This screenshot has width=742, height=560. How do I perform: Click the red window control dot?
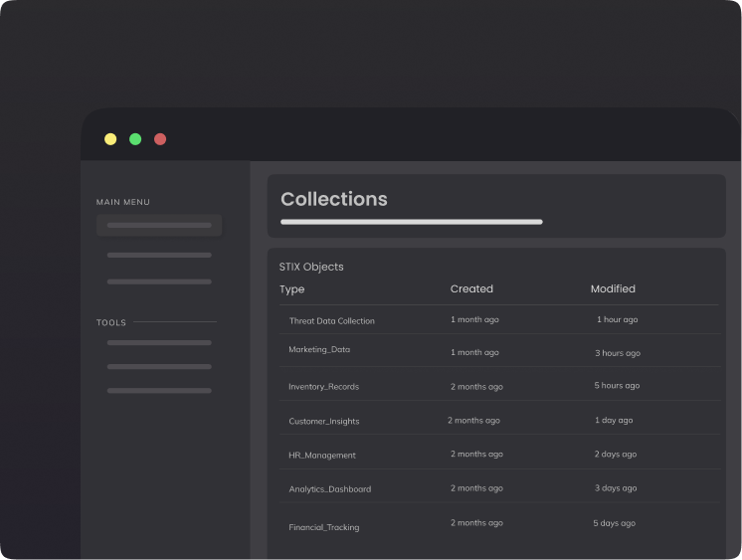pyautogui.click(x=160, y=139)
